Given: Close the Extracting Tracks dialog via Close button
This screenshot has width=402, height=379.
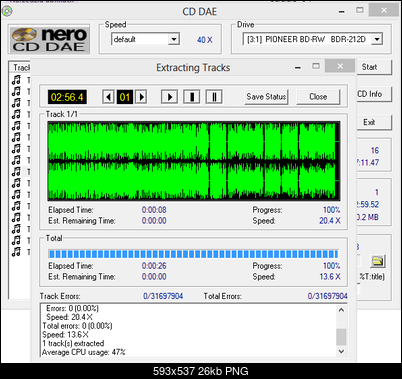Looking at the screenshot, I should (x=318, y=97).
